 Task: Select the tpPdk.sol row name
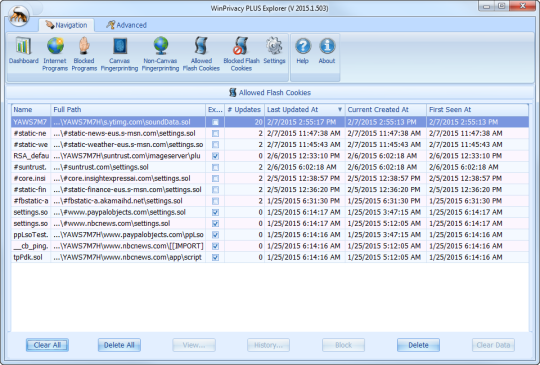(28, 258)
